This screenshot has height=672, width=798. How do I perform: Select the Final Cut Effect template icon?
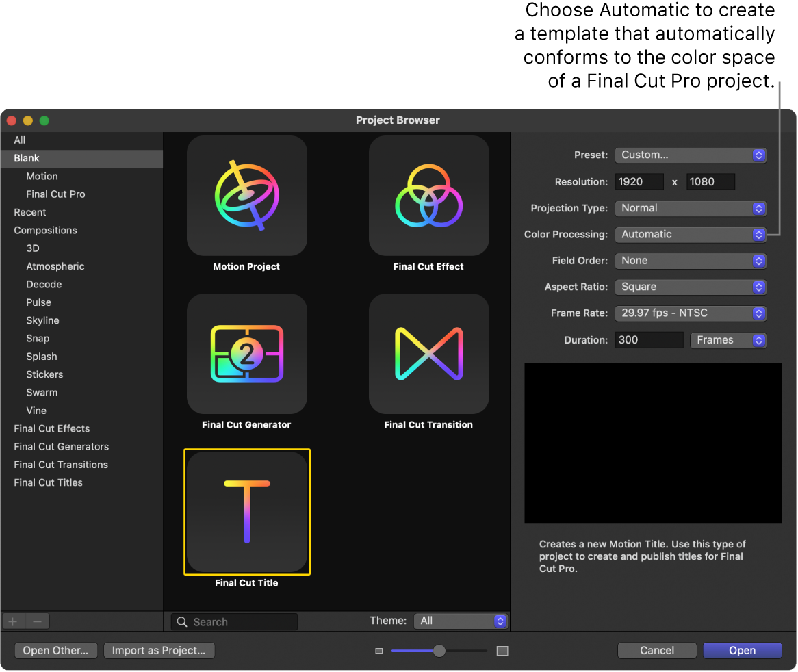click(x=428, y=196)
